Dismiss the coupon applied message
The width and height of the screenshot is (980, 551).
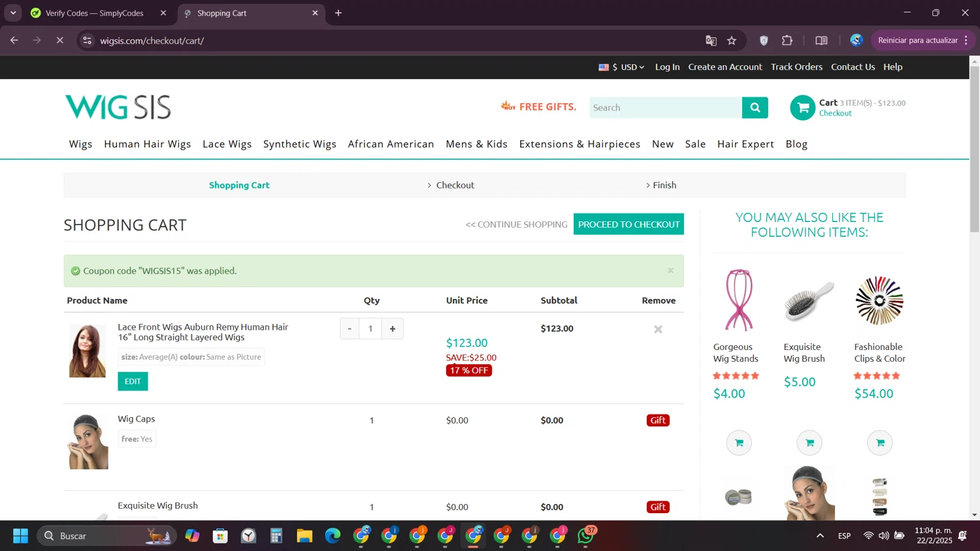click(670, 270)
